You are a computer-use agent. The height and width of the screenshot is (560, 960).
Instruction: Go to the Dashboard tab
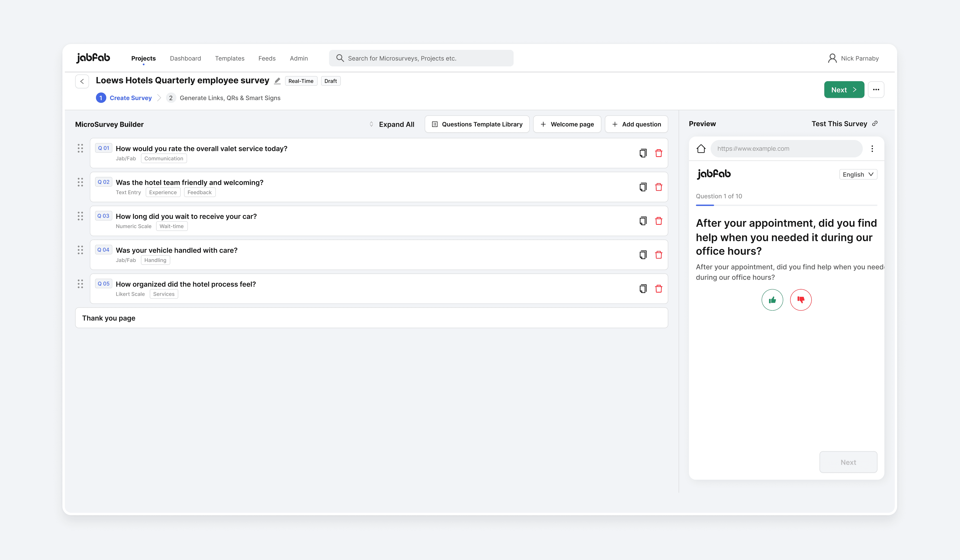point(185,58)
